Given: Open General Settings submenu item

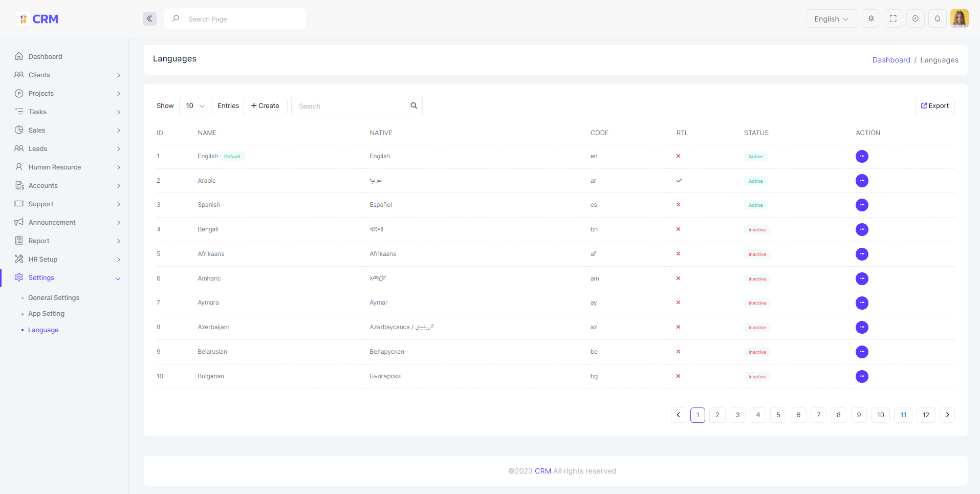Looking at the screenshot, I should pos(54,297).
